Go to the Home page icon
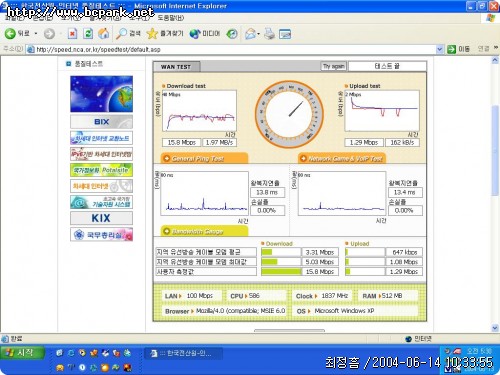The width and height of the screenshot is (500, 375). (104, 33)
